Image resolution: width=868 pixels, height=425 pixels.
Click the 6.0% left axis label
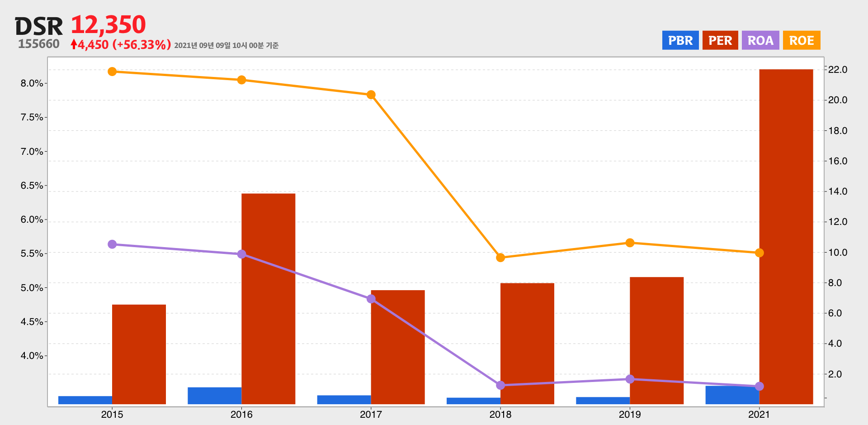click(32, 220)
